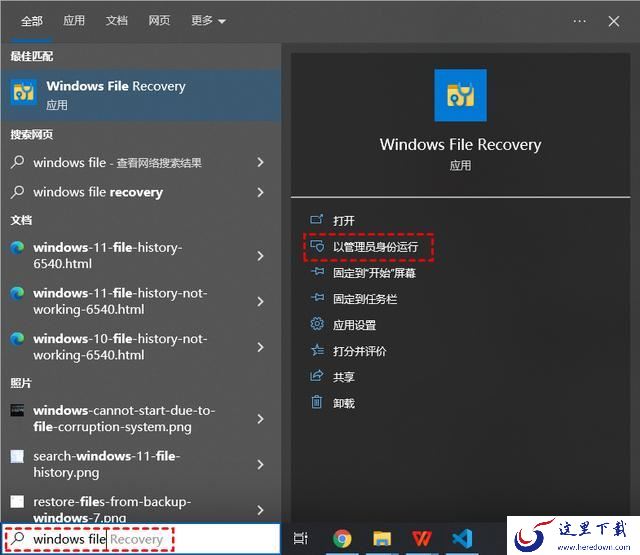Switch to the 文档 tab

(x=117, y=20)
